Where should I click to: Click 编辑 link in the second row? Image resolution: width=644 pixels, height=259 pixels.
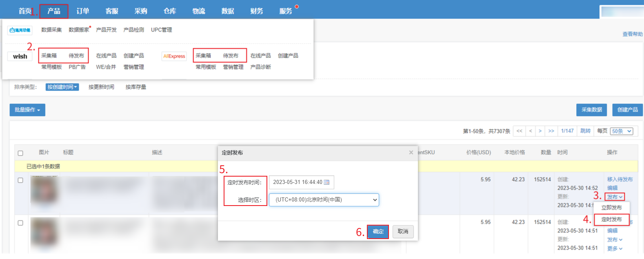pos(612,231)
